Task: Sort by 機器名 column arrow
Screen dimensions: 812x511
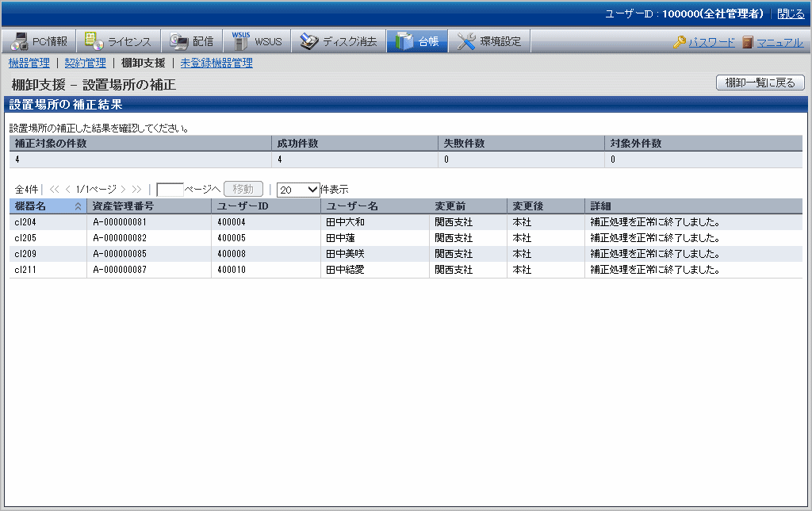Action: point(78,206)
